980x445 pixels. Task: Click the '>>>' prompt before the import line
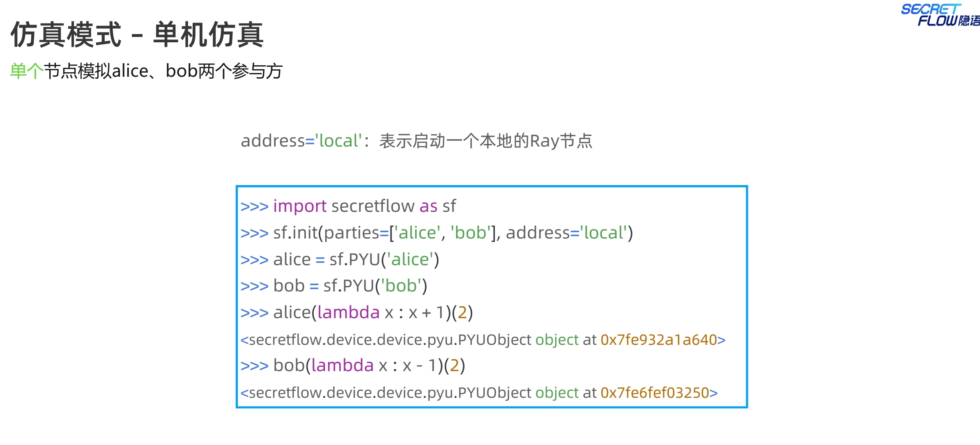254,206
